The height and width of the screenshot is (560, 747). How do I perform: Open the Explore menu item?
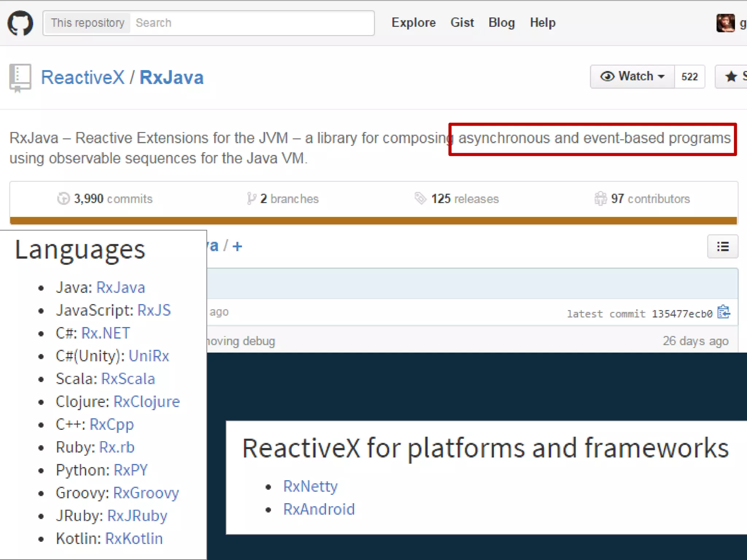tap(414, 23)
